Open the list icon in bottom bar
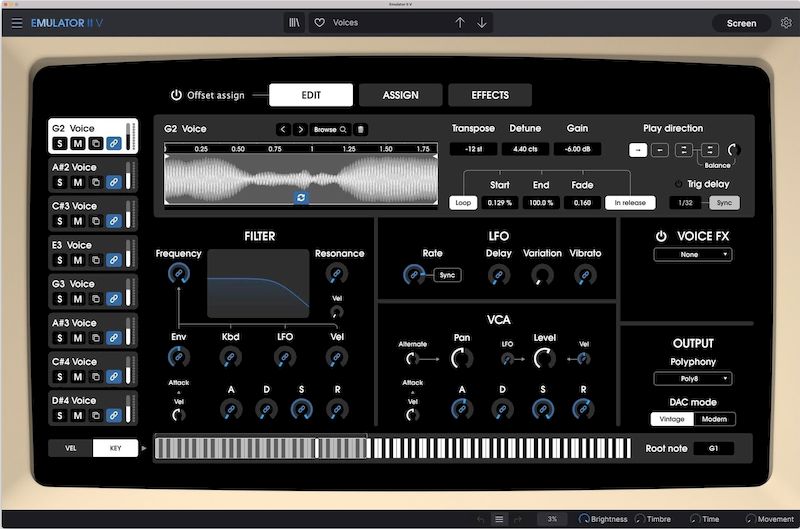The image size is (800, 529). tap(499, 519)
